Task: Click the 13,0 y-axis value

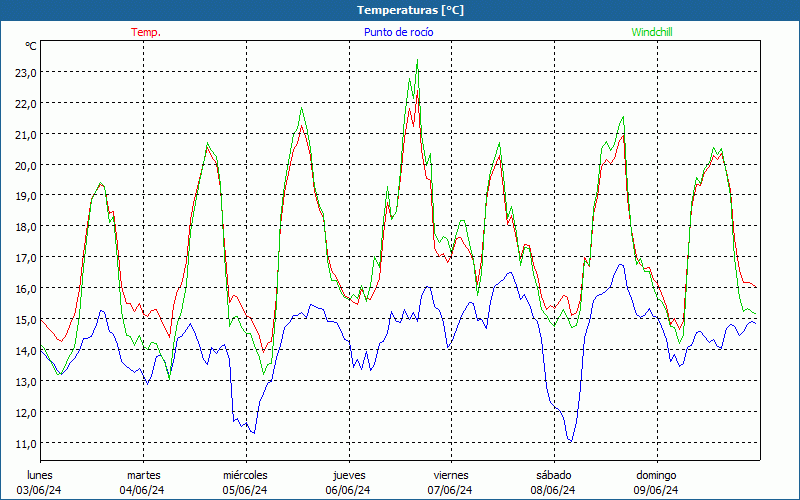Action: (x=26, y=382)
